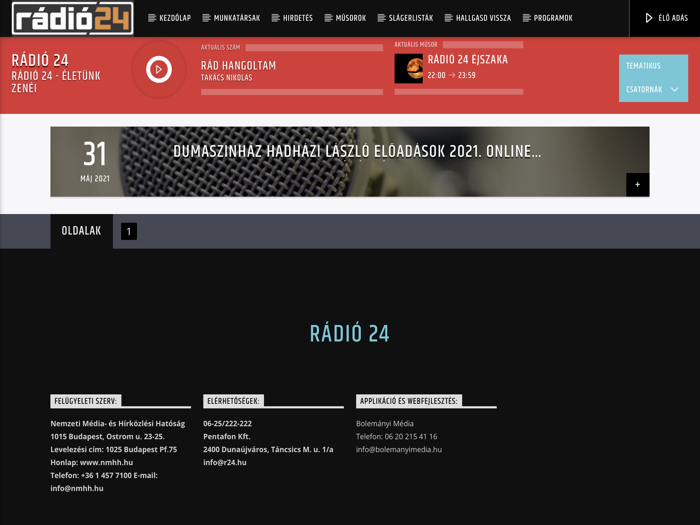The height and width of the screenshot is (525, 700).
Task: Open the Programok menu item
Action: tap(548, 18)
